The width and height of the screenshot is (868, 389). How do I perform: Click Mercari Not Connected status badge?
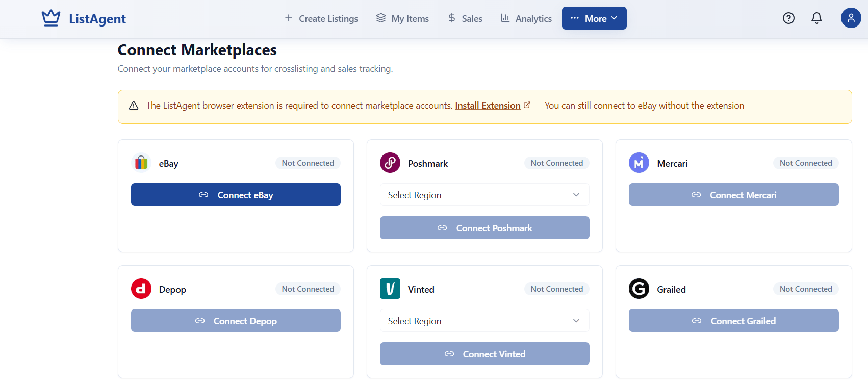[x=806, y=163]
